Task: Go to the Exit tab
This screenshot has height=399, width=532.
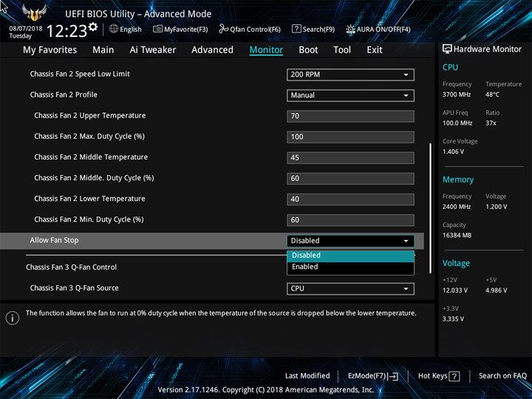Action: [375, 50]
